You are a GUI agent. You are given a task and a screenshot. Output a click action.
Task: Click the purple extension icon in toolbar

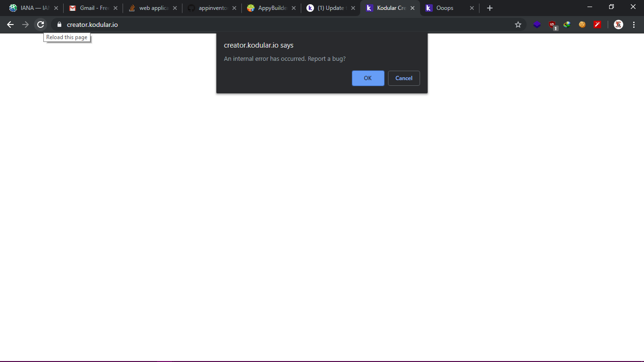coord(537,25)
